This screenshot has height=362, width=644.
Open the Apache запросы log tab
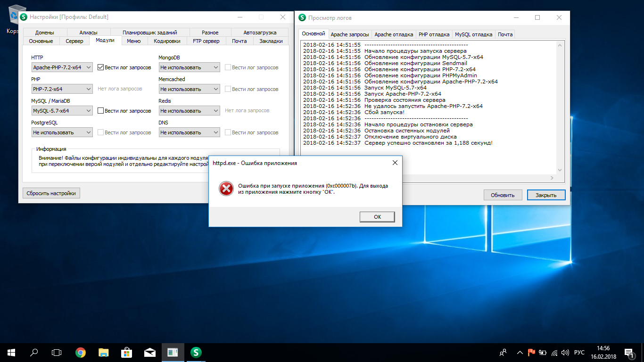349,34
